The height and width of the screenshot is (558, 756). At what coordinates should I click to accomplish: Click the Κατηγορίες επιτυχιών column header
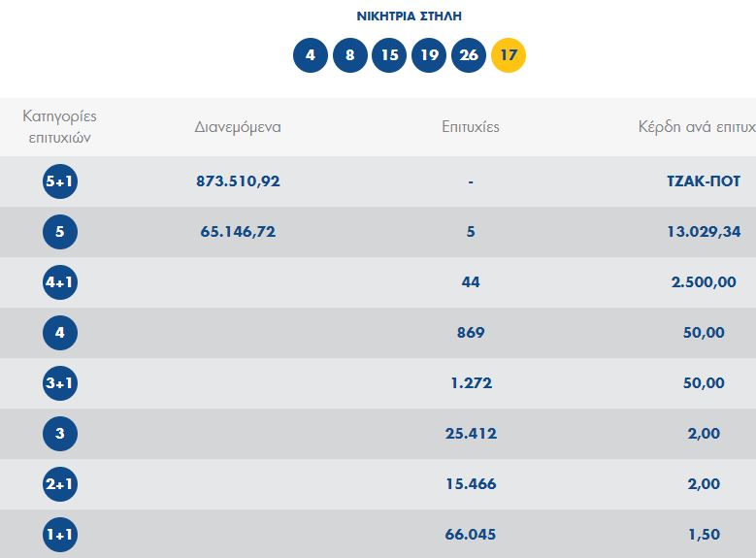pos(59,127)
